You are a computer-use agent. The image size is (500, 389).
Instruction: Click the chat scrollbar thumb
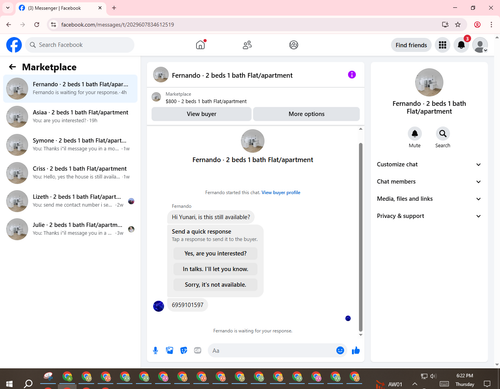tap(360, 237)
